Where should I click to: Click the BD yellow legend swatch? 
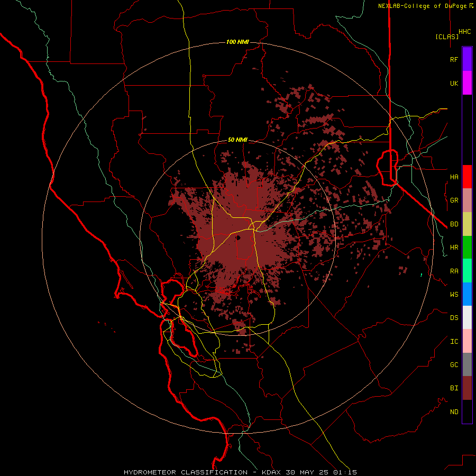pyautogui.click(x=467, y=224)
